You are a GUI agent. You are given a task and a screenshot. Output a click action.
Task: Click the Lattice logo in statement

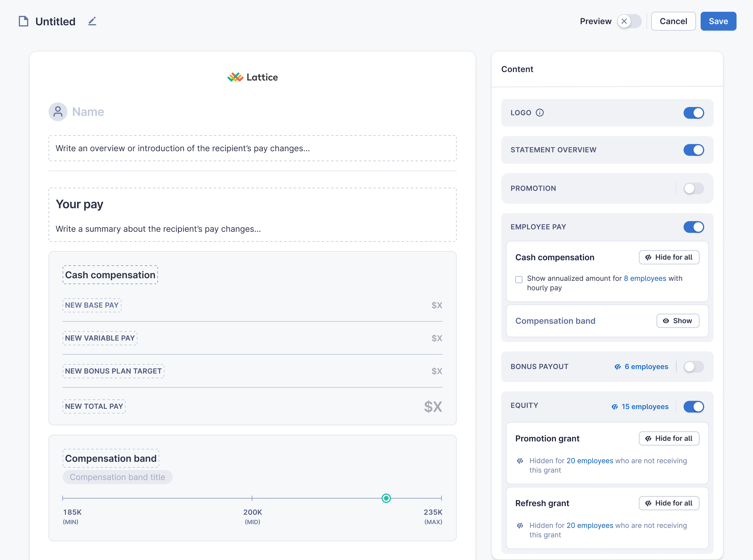pyautogui.click(x=253, y=77)
